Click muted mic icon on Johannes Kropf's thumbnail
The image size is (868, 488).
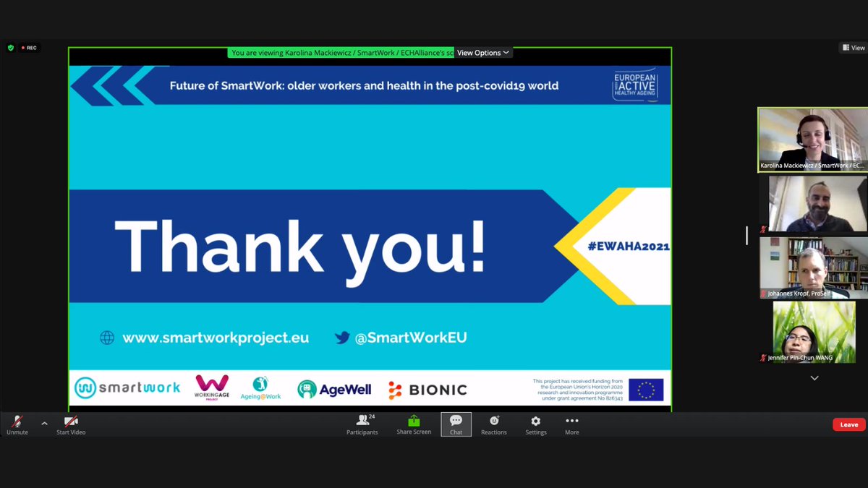[x=763, y=294]
